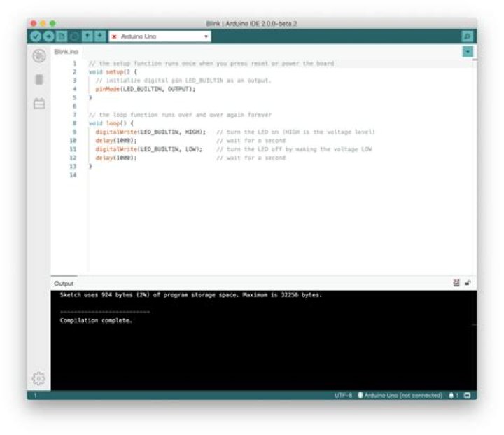Click the editor minimap scrollbar marker at right
This screenshot has width=504, height=435.
click(x=475, y=60)
